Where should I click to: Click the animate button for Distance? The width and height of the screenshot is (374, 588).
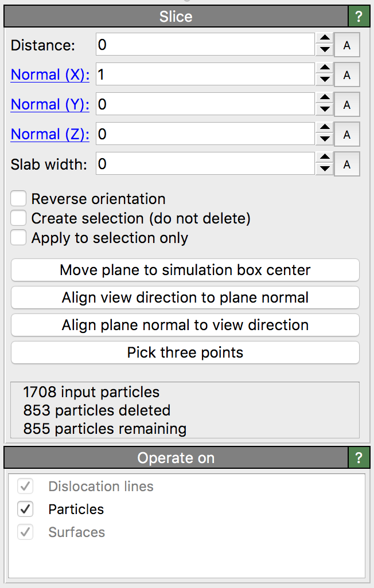[346, 45]
